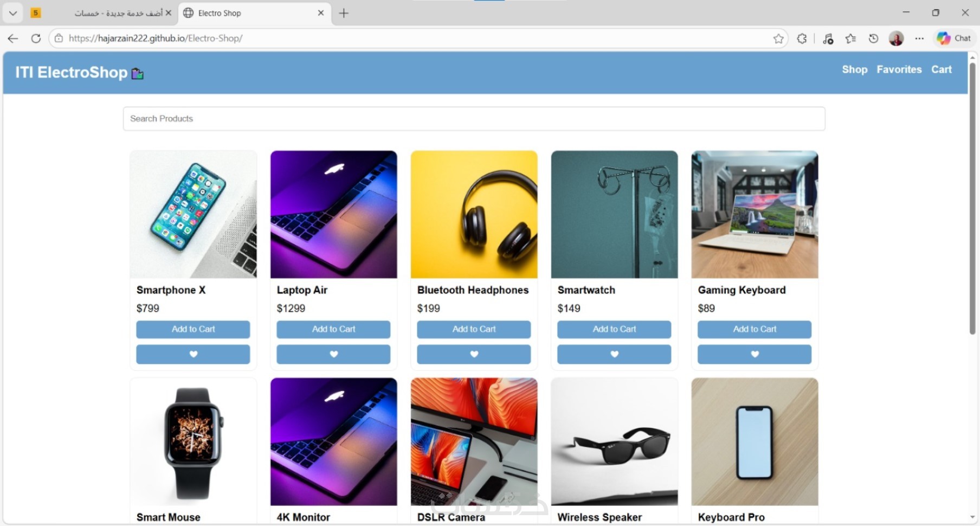This screenshot has width=980, height=526.
Task: Click the Keyboard Pro product image
Action: (x=755, y=441)
